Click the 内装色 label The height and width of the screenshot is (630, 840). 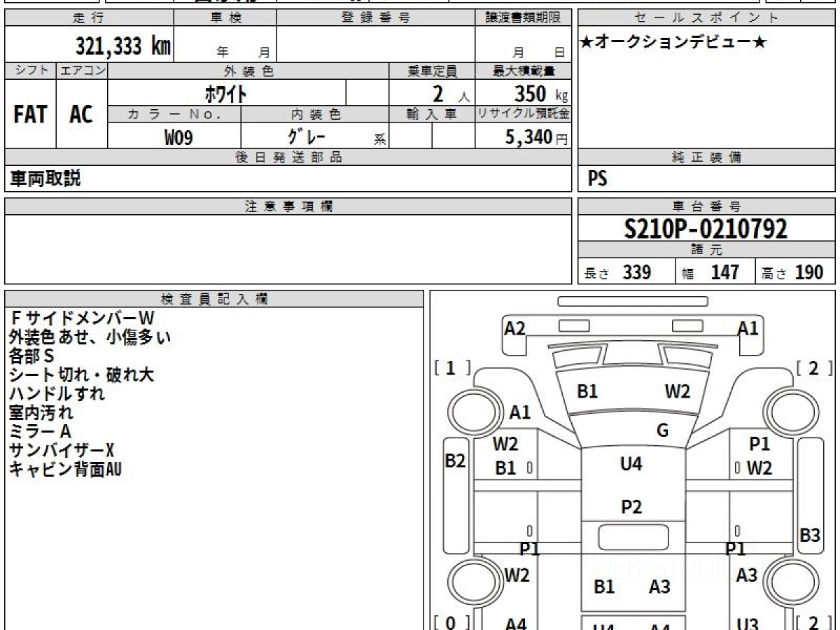[x=315, y=114]
